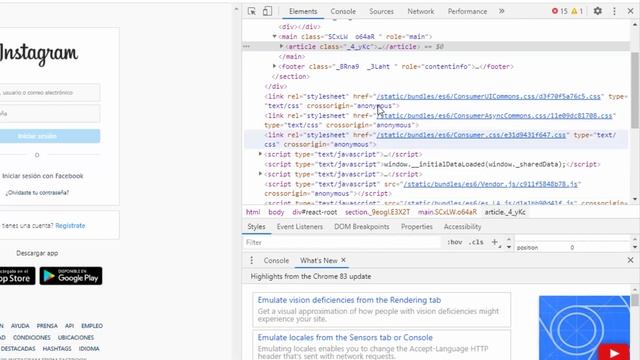Expand the second collapsed script node
This screenshot has width=640, height=360.
(260, 174)
